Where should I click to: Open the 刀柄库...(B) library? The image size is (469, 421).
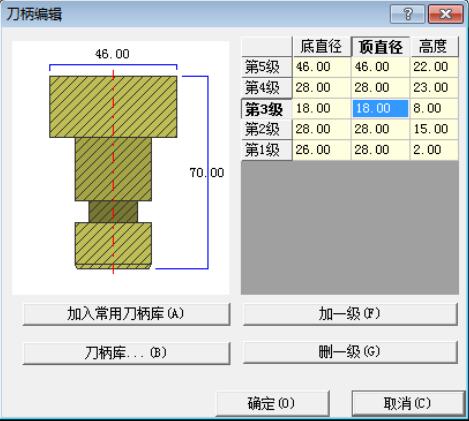pyautogui.click(x=126, y=353)
